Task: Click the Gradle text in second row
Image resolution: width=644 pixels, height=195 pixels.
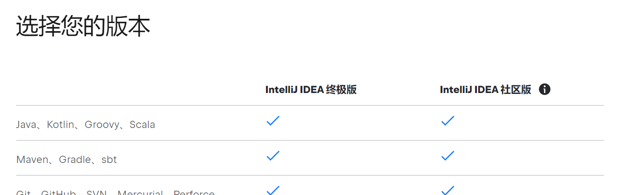Action: coord(75,160)
